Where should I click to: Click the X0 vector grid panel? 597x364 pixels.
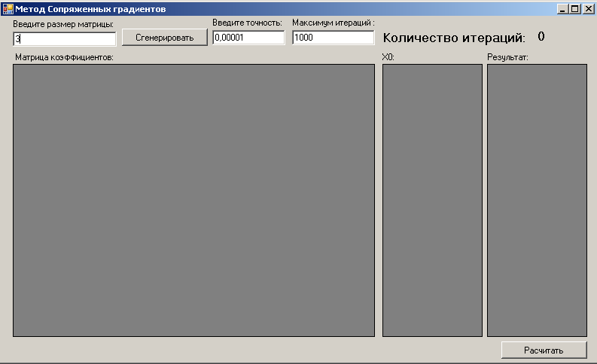(432, 201)
